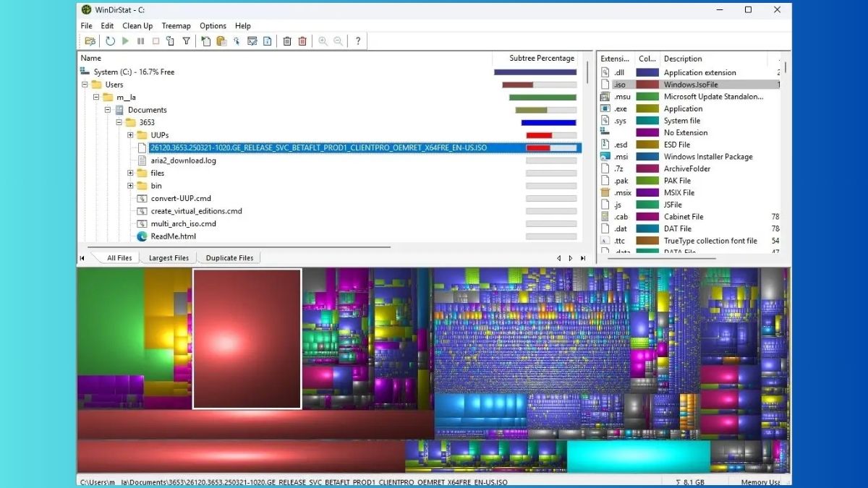
Task: Click the magic-wand cursor toolbar icon
Action: (x=237, y=41)
